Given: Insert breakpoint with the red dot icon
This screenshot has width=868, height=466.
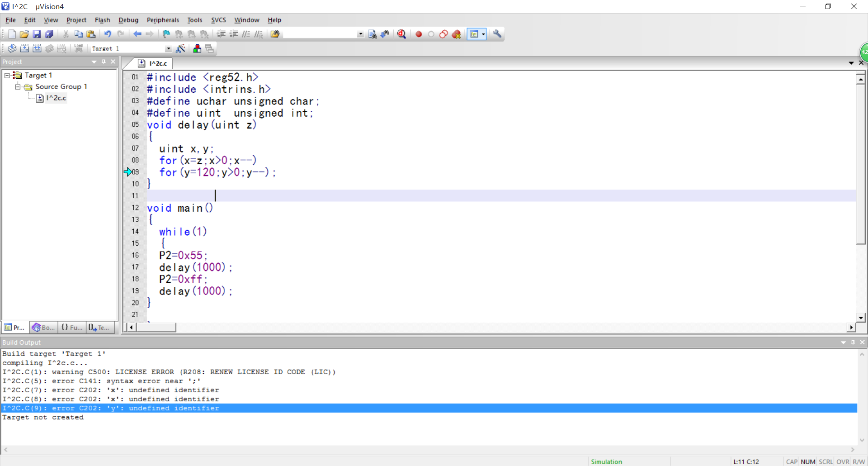Looking at the screenshot, I should pos(419,34).
